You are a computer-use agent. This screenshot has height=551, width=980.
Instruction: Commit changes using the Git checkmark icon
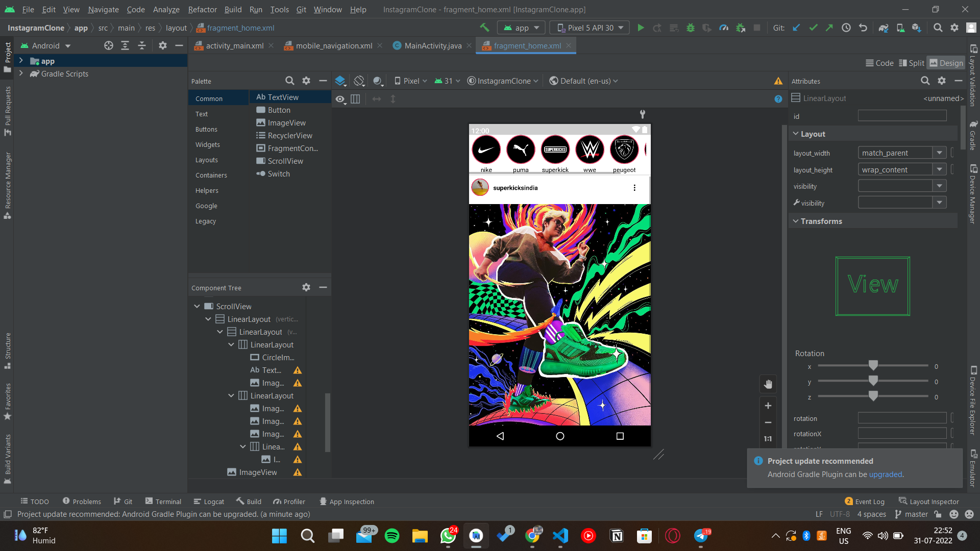click(813, 28)
